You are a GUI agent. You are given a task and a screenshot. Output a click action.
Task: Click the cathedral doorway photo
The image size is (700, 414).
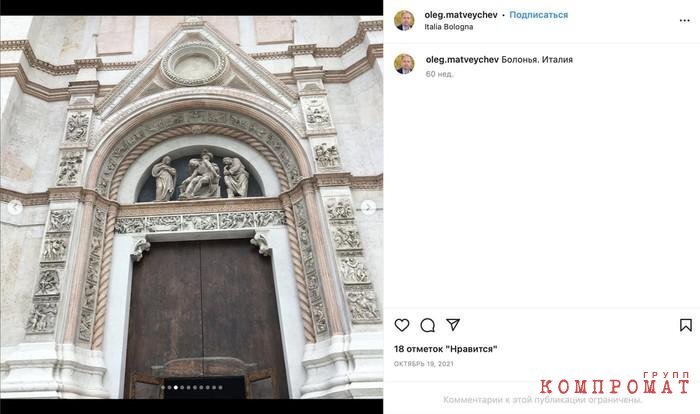click(x=192, y=207)
